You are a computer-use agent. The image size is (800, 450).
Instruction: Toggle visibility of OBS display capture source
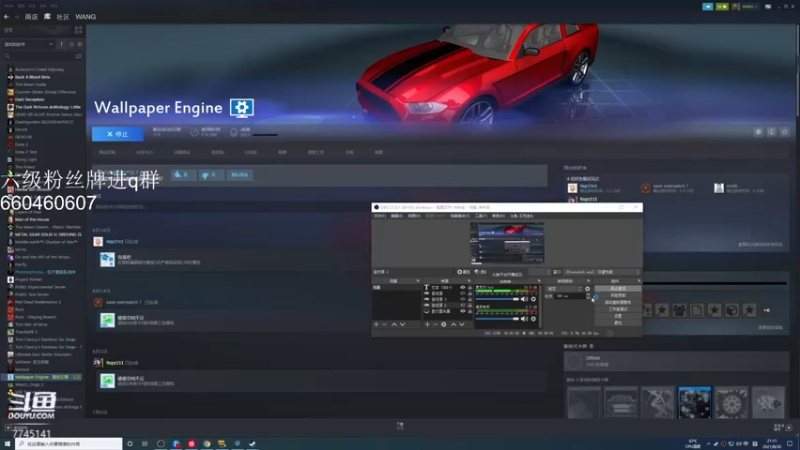coord(463,311)
